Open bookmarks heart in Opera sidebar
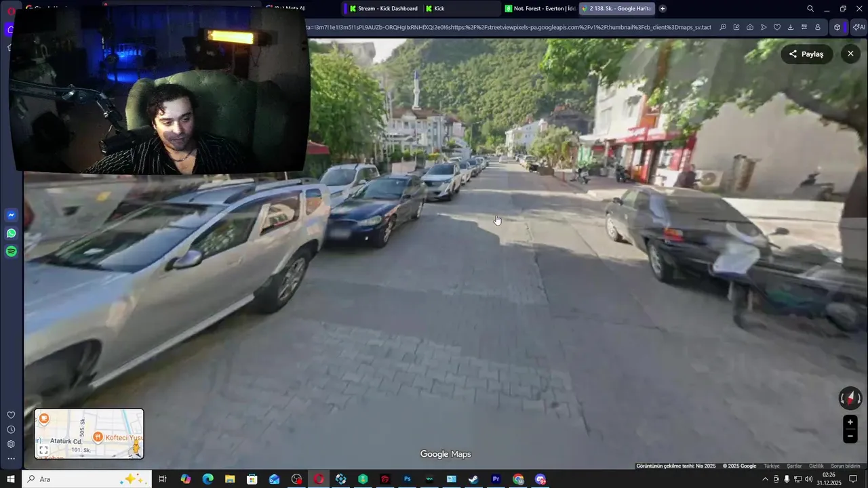The width and height of the screenshot is (868, 488). coord(11,415)
